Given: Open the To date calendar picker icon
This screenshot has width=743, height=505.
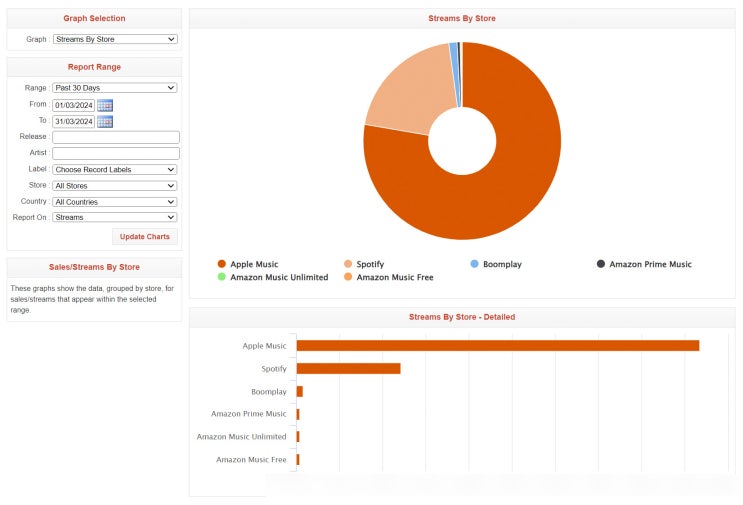Looking at the screenshot, I should [x=105, y=122].
